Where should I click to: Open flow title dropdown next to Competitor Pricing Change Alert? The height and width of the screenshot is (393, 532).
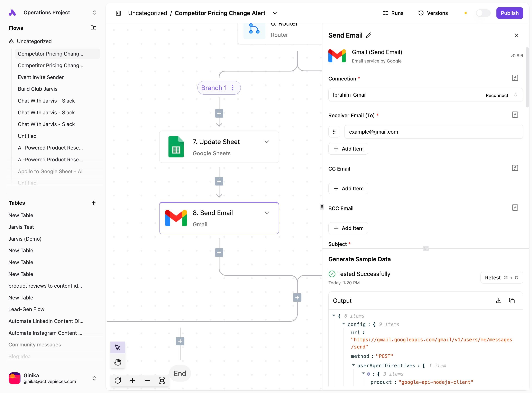pyautogui.click(x=275, y=13)
